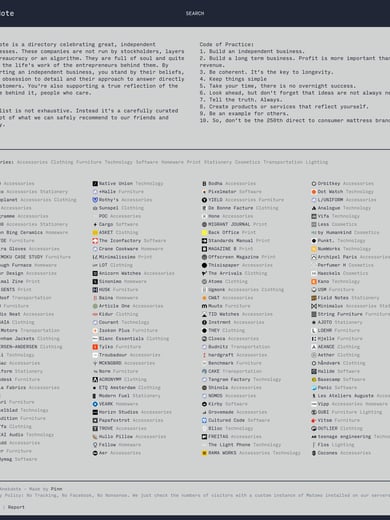Click the Halide app icon
390x520 pixels.
pos(314,371)
